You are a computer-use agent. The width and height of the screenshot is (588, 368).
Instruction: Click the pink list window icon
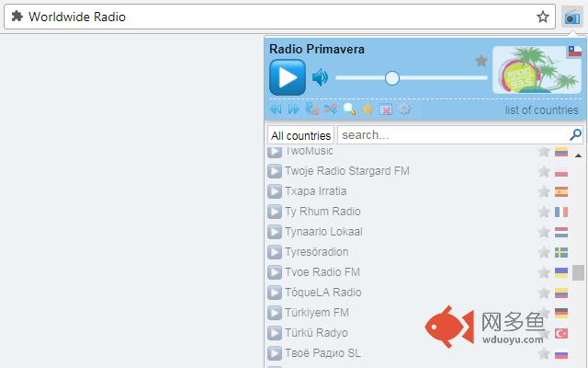click(386, 109)
